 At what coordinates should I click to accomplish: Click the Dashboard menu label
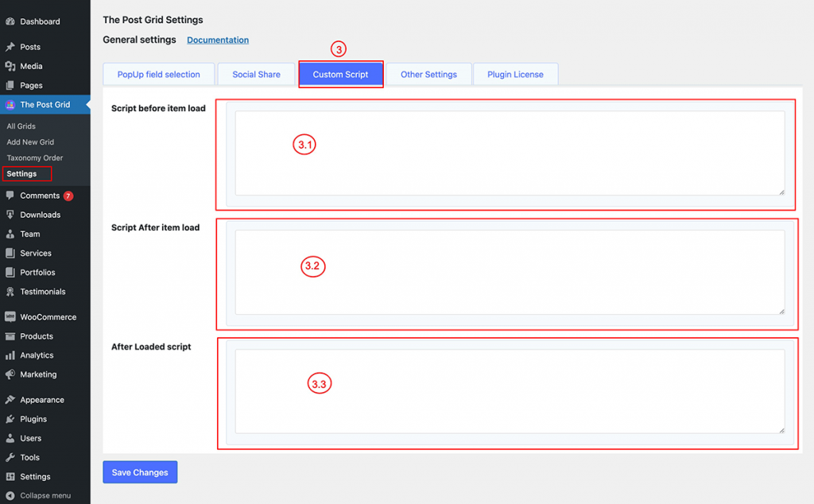click(40, 21)
